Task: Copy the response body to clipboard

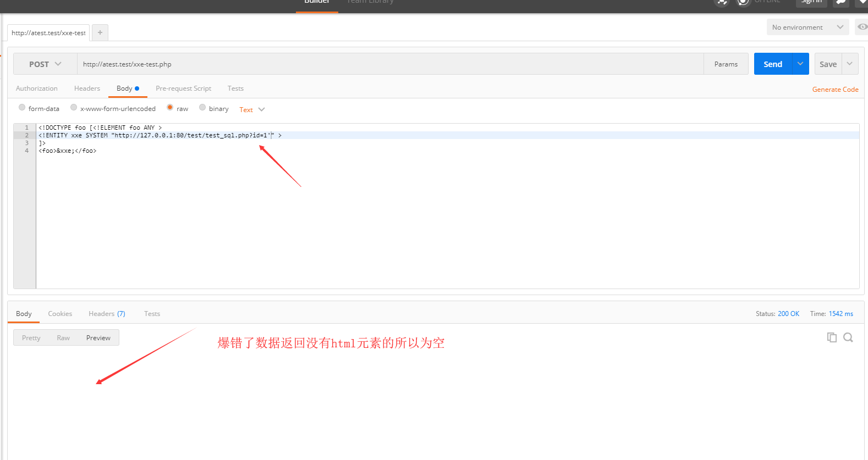Action: (832, 337)
